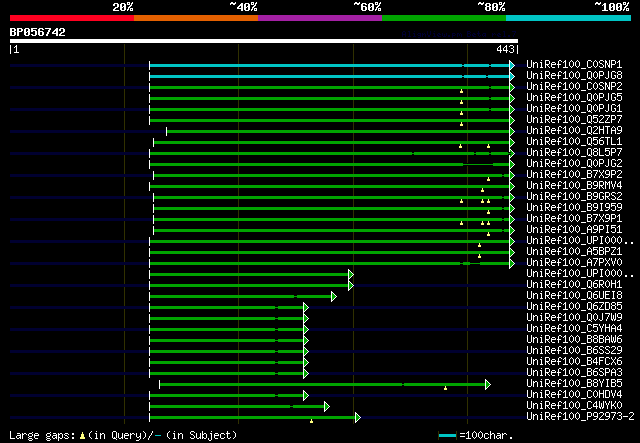Image resolution: width=640 pixels, height=443 pixels.
Task: Select the UniRef100_C0SNP2 label
Action: coord(574,87)
